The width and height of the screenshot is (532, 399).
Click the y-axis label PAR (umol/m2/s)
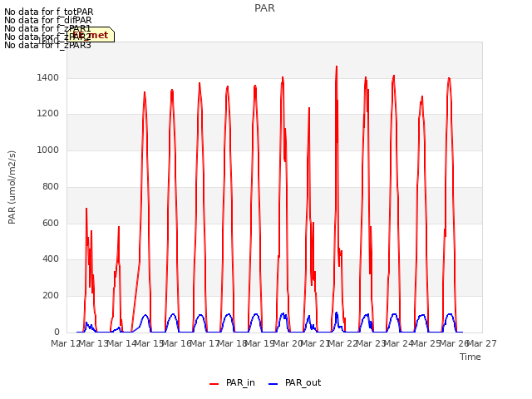pos(12,187)
